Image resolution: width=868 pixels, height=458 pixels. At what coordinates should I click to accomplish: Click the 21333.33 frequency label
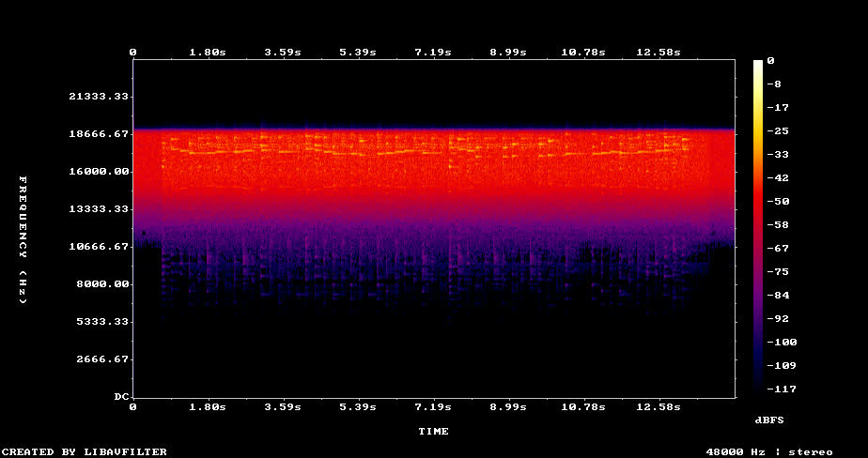point(100,97)
